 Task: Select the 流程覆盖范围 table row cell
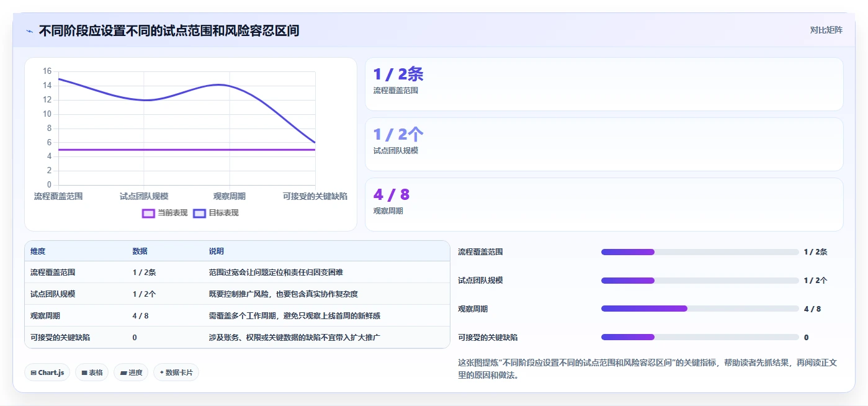tap(53, 273)
